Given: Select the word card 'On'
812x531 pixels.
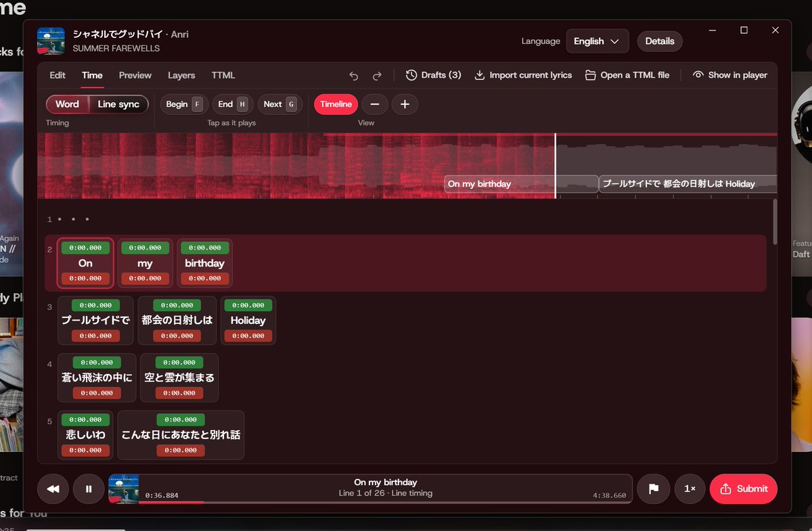Looking at the screenshot, I should click(85, 263).
